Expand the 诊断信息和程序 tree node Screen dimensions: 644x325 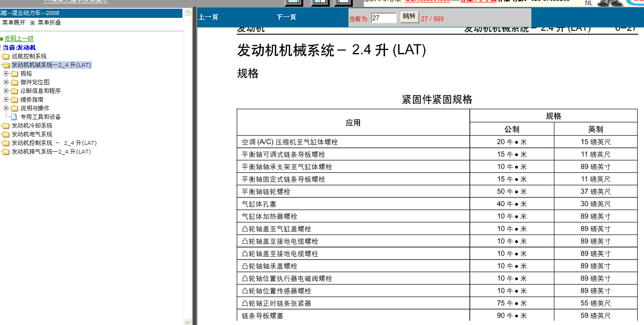pyautogui.click(x=6, y=91)
